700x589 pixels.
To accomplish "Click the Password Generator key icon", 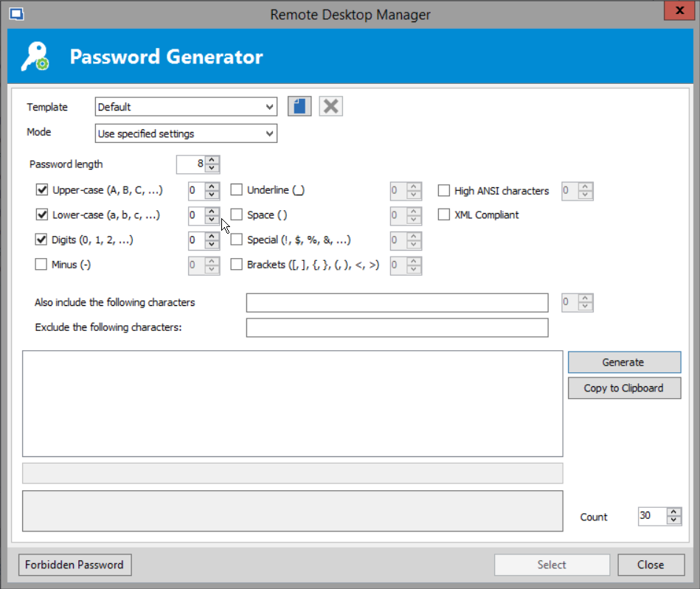I will [x=35, y=57].
